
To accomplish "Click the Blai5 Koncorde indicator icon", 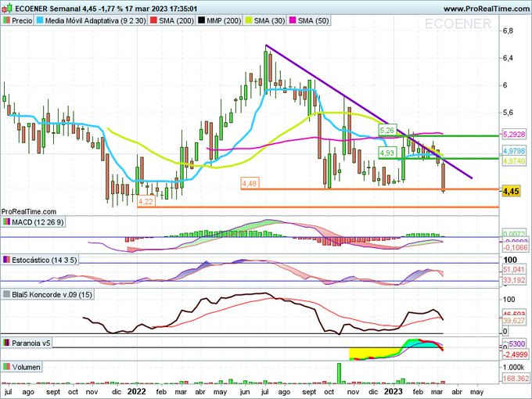I will [x=6, y=294].
